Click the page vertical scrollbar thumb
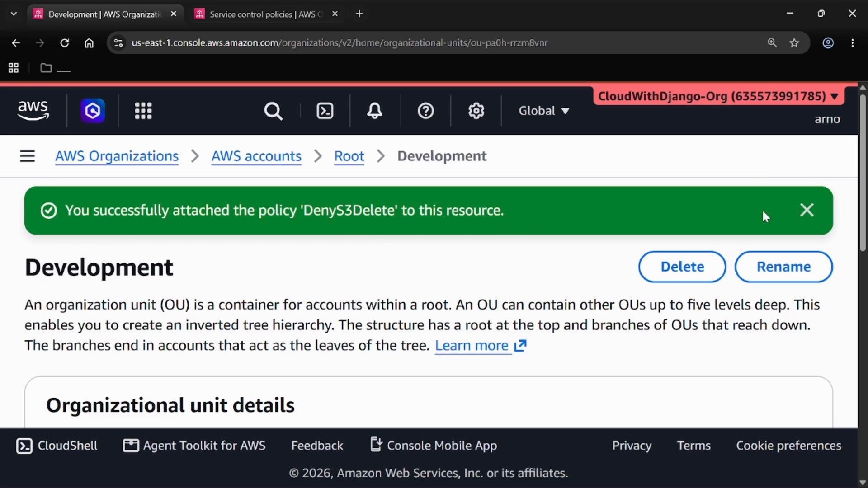Image resolution: width=868 pixels, height=488 pixels. click(x=863, y=172)
